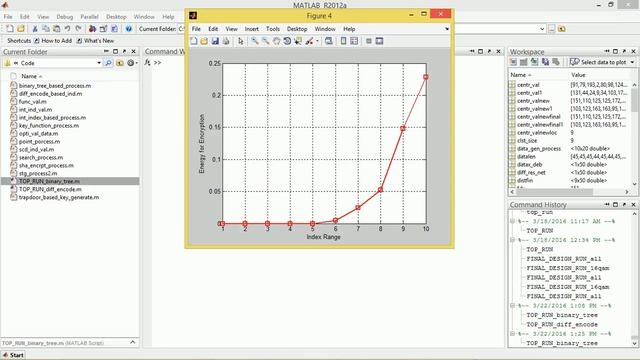Open Profiler from MATLAB toolbar
The image size is (640, 360).
(114, 29)
